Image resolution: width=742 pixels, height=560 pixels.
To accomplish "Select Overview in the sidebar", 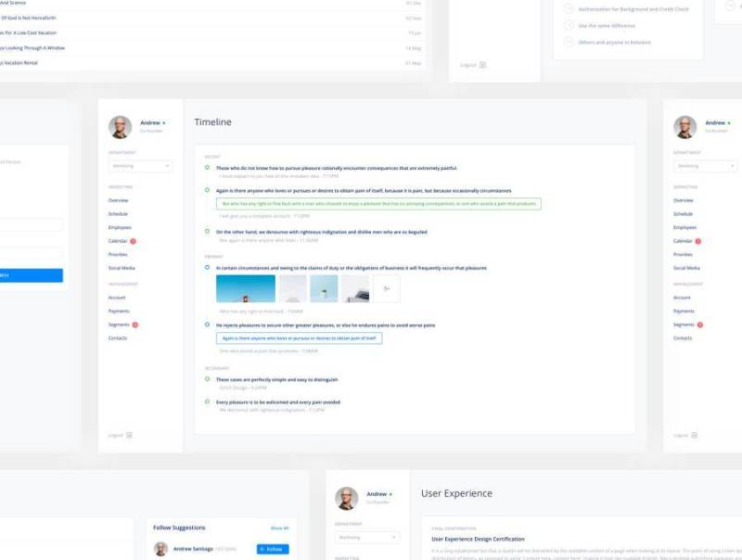I will (118, 199).
